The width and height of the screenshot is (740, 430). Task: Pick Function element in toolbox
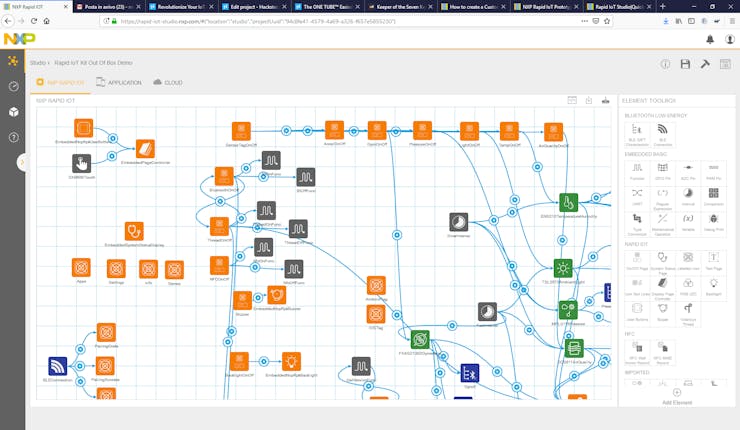click(x=637, y=171)
